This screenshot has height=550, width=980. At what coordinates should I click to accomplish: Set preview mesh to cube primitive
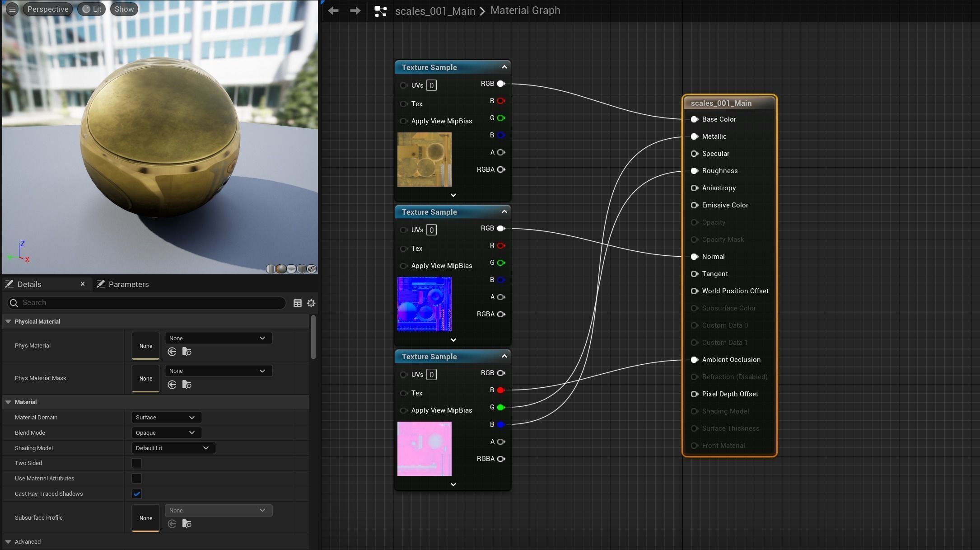pyautogui.click(x=301, y=269)
